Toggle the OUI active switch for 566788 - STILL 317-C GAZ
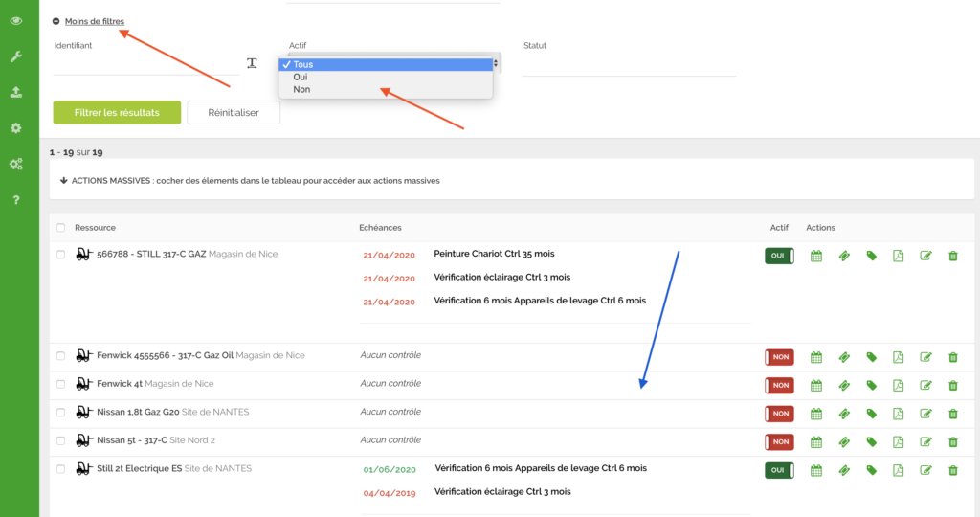 click(x=779, y=256)
